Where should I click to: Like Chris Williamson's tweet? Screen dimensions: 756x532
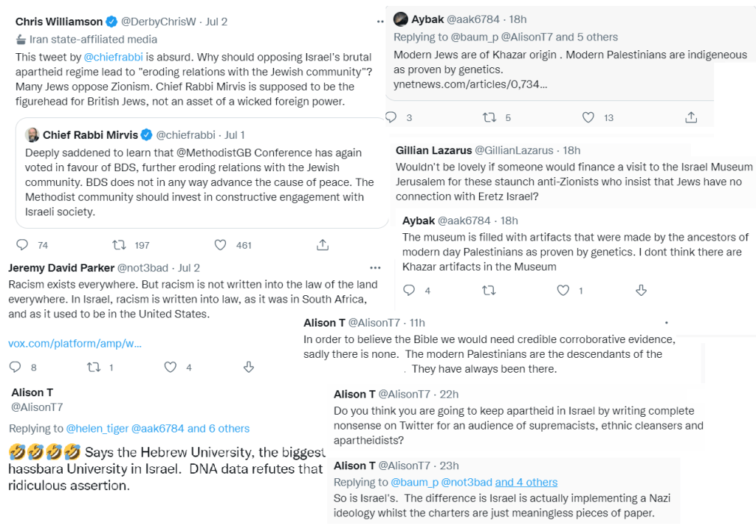coord(220,245)
